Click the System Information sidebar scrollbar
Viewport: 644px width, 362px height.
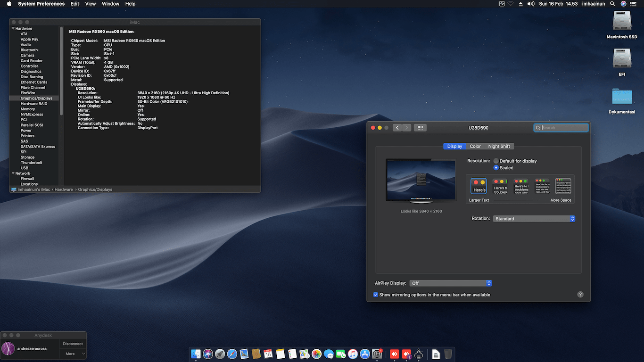click(61, 71)
